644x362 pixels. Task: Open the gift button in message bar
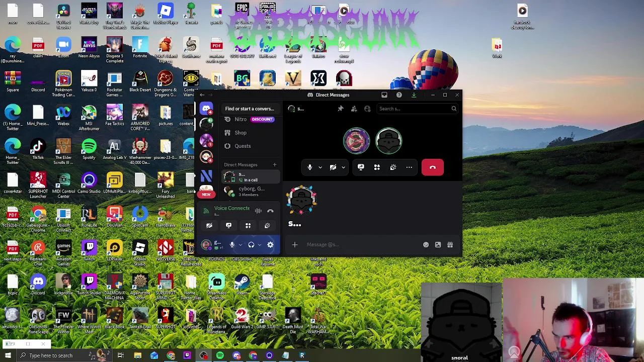tap(450, 245)
